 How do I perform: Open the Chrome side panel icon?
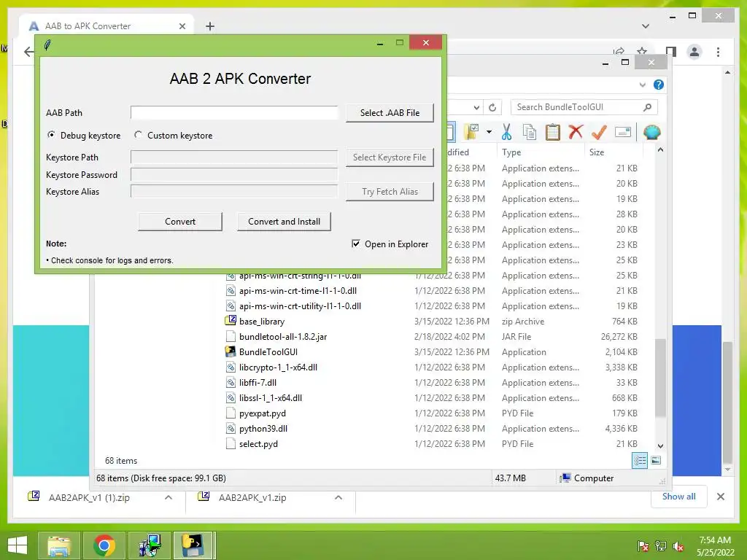pos(671,52)
